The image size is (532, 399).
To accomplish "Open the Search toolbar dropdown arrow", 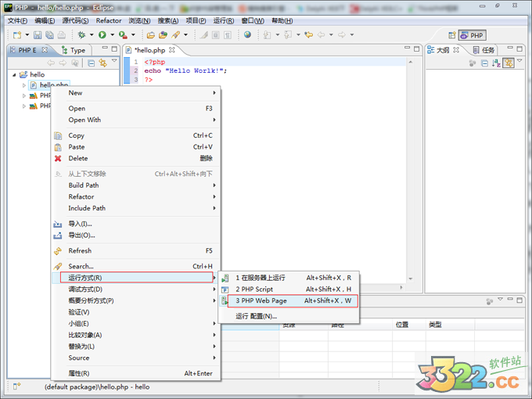I will click(x=185, y=35).
